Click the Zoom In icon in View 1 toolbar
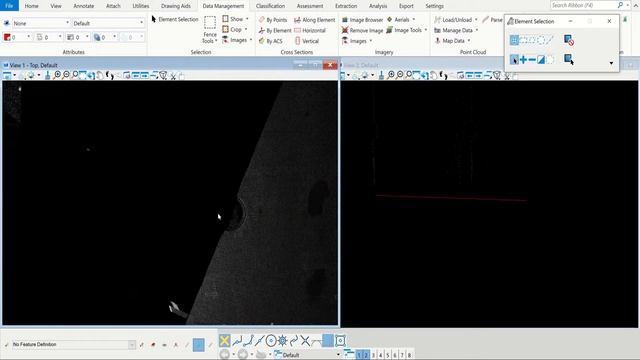 (x=58, y=75)
